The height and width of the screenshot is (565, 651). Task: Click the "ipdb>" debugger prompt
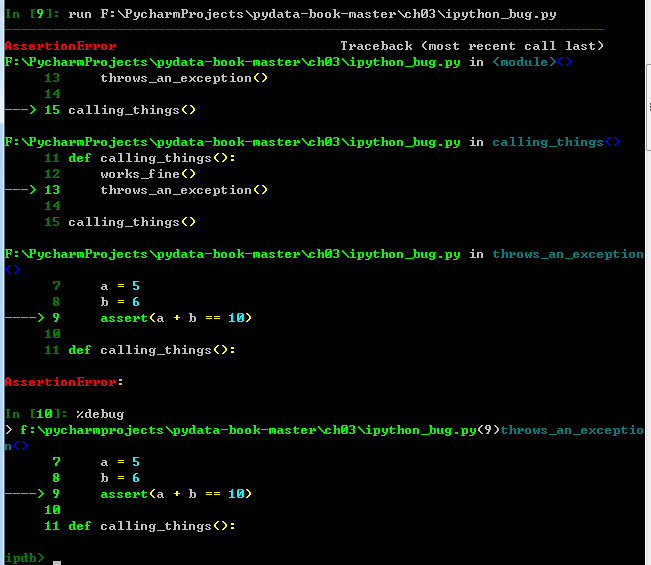coord(24,558)
